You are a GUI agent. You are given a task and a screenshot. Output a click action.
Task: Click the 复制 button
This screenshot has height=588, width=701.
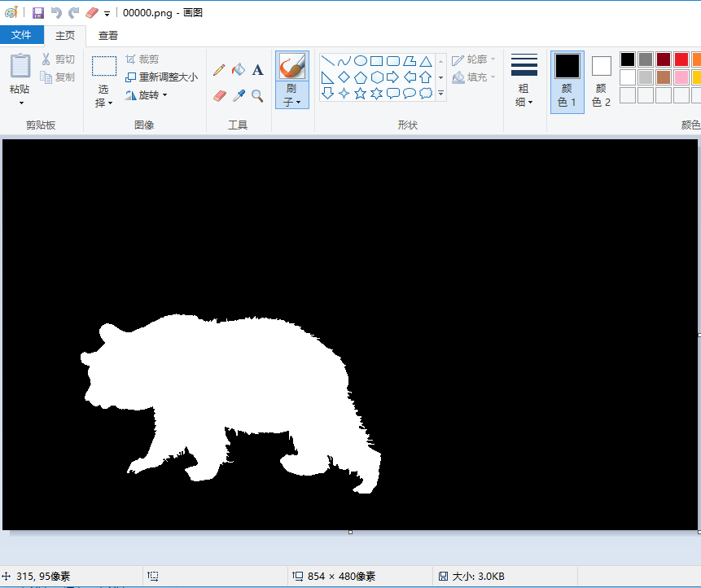pos(57,77)
